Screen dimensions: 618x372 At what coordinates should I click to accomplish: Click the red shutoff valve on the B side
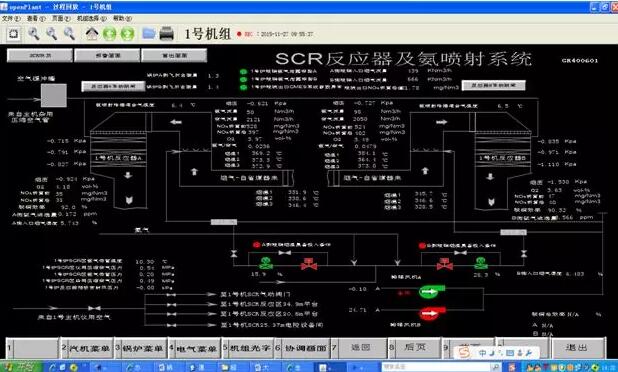pyautogui.click(x=445, y=264)
